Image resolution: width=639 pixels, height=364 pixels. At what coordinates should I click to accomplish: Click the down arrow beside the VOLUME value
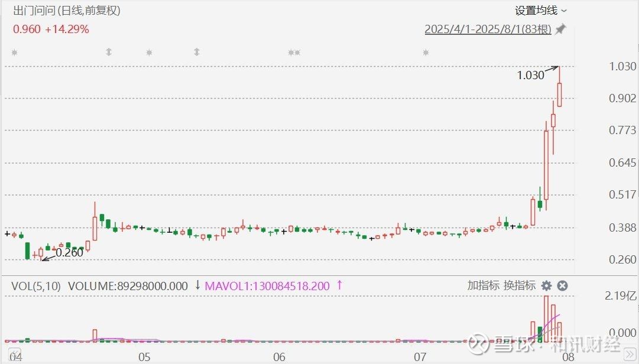tap(197, 285)
